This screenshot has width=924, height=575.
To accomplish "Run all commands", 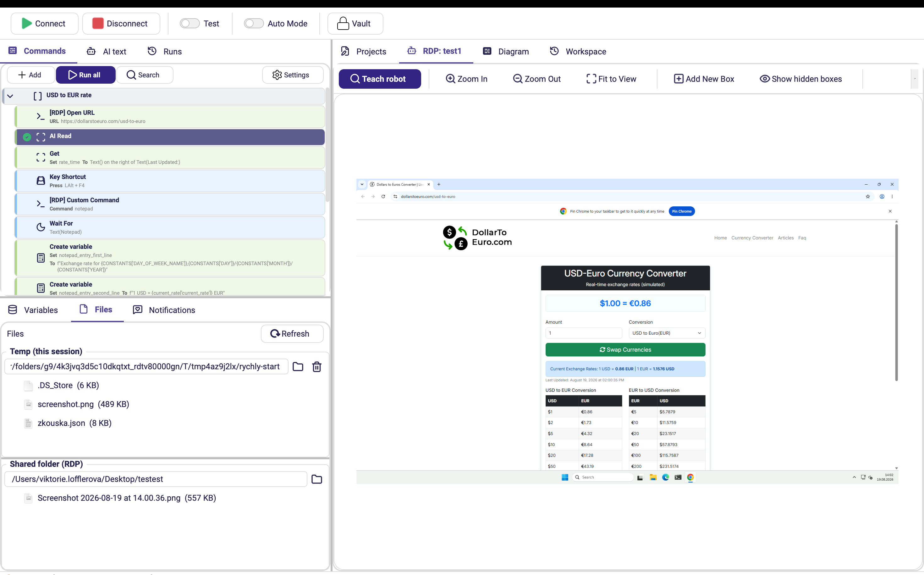I will 85,75.
